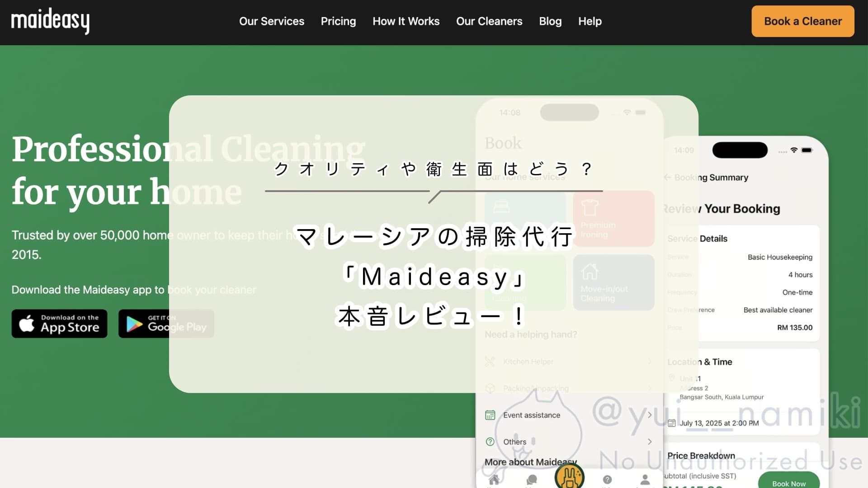Expand the chevron on the Others row

click(650, 441)
